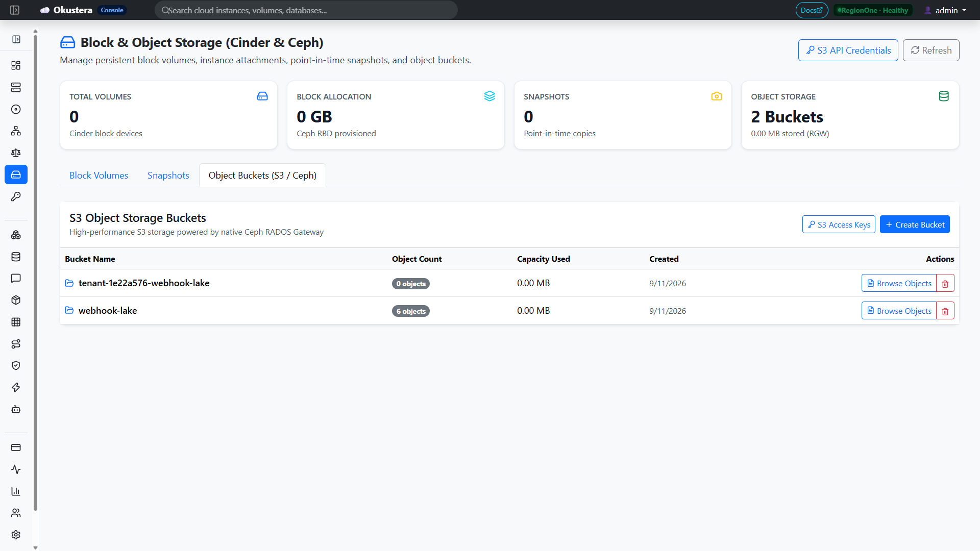This screenshot has width=980, height=551.
Task: Open the shield check security icon
Action: click(x=16, y=365)
